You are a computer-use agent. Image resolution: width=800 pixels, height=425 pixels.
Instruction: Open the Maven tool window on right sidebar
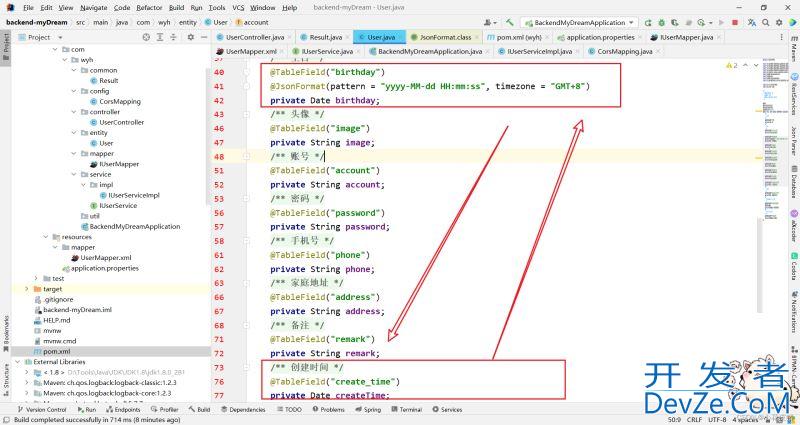794,49
